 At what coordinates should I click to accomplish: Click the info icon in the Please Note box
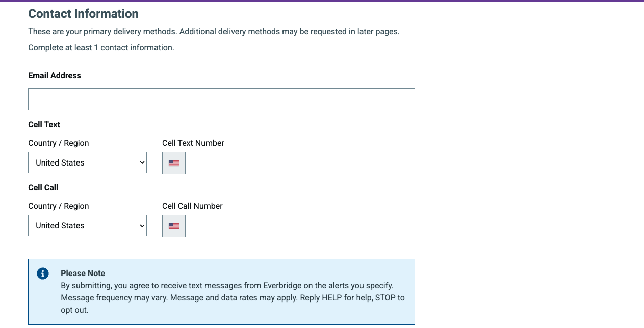click(x=43, y=273)
